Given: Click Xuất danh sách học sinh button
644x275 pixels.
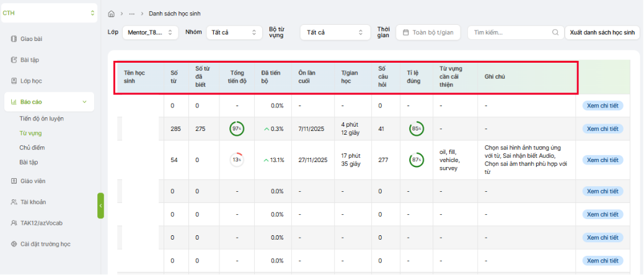Looking at the screenshot, I should tap(602, 32).
